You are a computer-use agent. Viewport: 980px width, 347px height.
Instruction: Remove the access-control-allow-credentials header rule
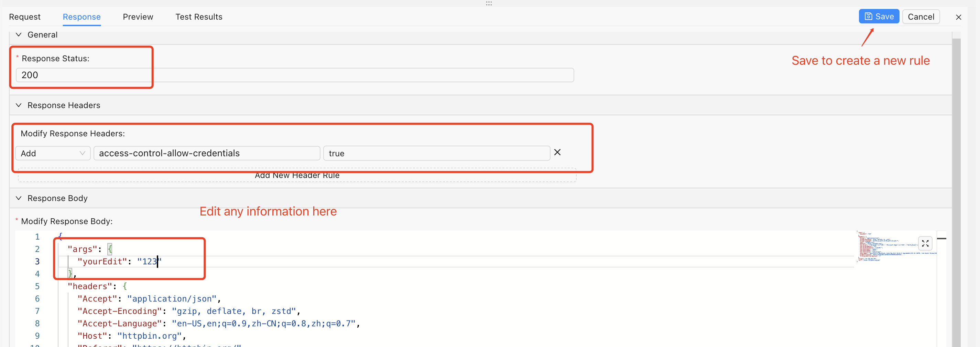coord(557,153)
